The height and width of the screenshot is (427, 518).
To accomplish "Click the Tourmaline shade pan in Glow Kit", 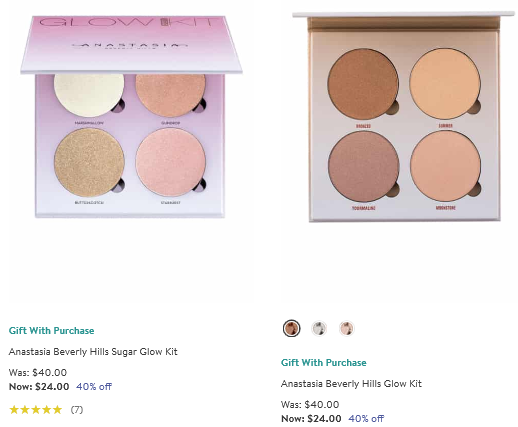I will [363, 166].
